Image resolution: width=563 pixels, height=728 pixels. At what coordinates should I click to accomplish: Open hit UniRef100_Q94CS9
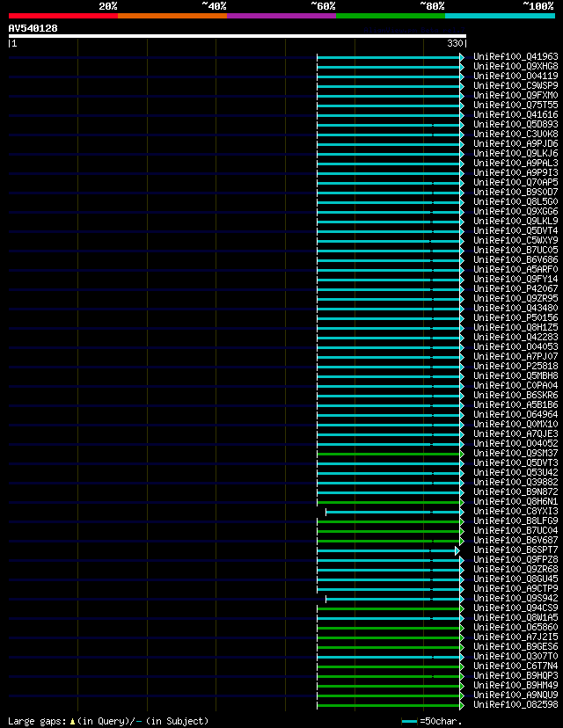coord(515,608)
